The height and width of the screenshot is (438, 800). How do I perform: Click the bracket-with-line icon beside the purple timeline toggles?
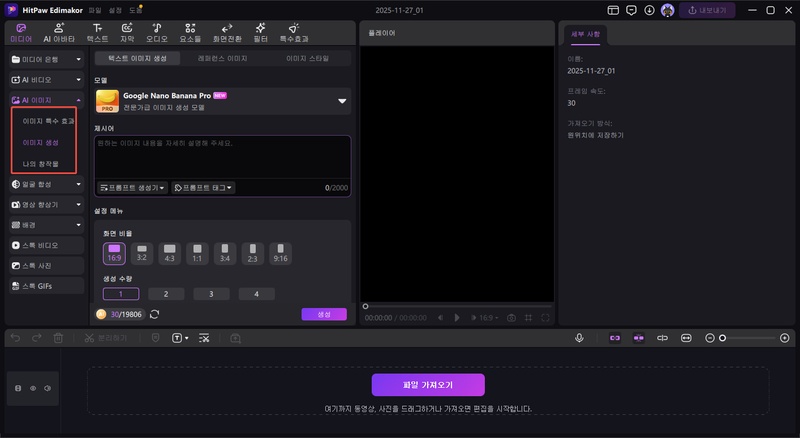tap(662, 338)
